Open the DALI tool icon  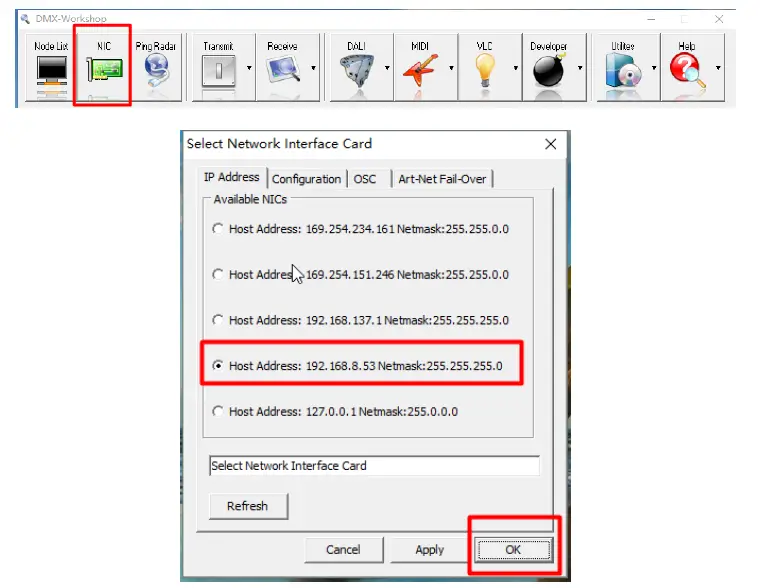[x=357, y=71]
